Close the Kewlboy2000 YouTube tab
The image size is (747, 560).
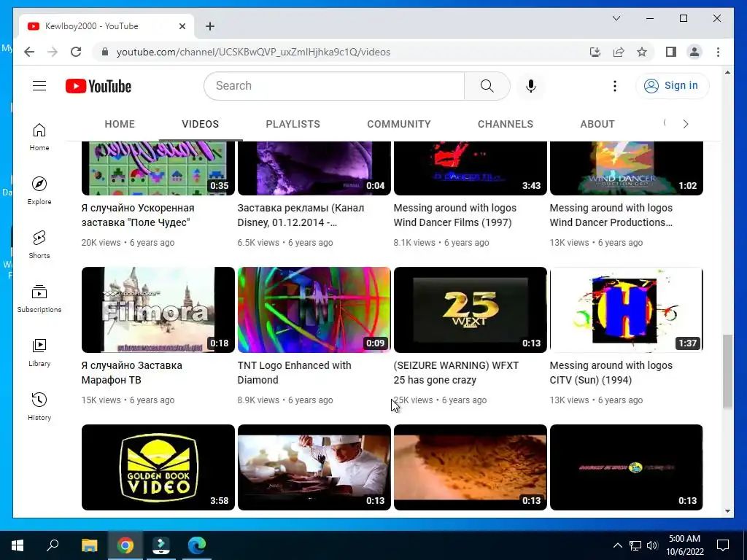[x=182, y=26]
